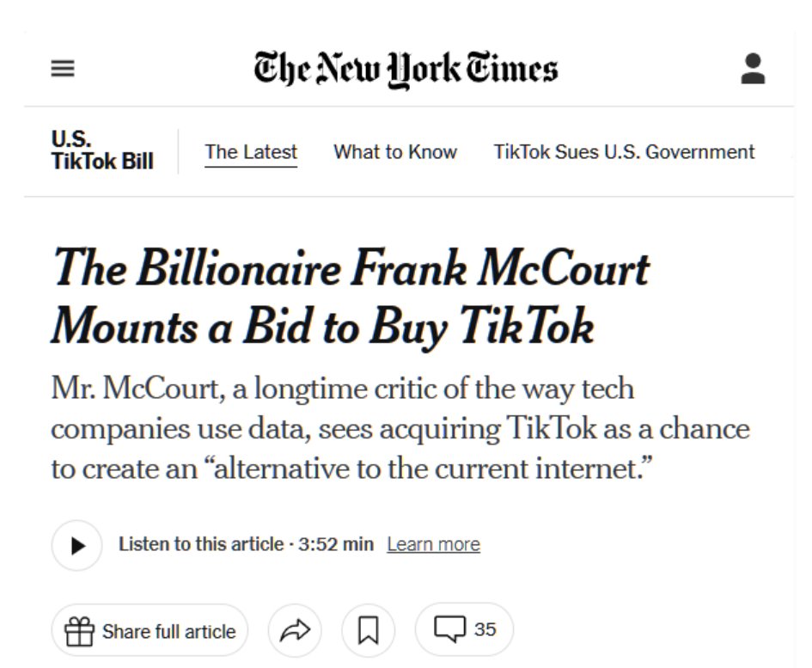The height and width of the screenshot is (668, 812).
Task: Open the What to Know tab
Action: click(395, 152)
